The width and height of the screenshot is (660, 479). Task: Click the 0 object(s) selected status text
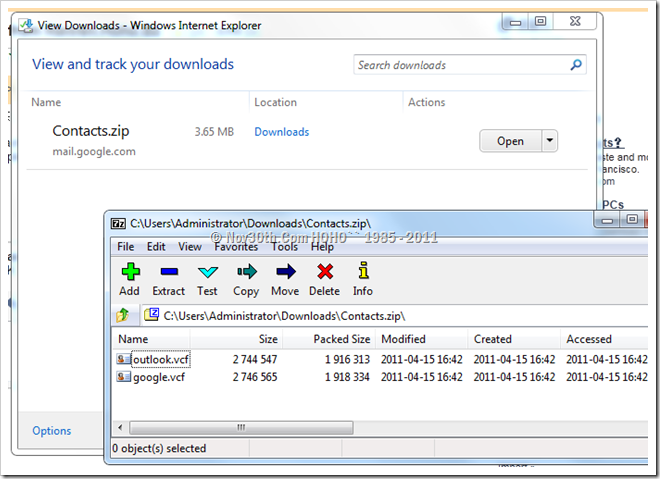point(159,448)
